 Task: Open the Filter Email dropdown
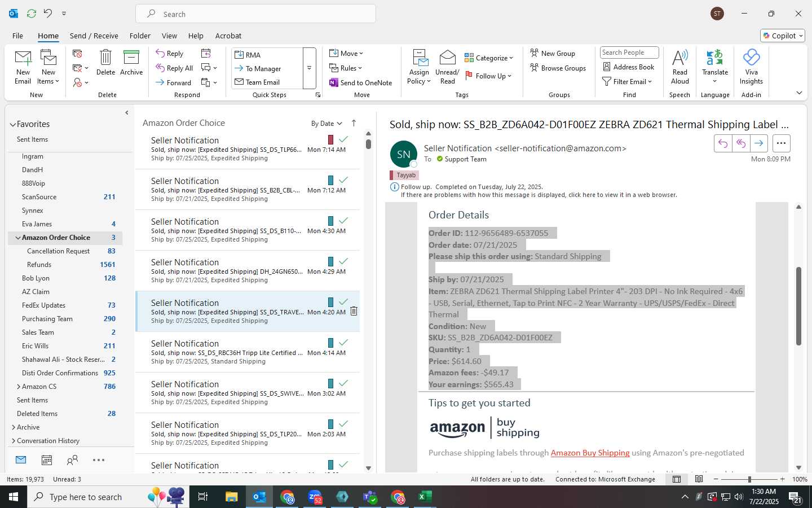[627, 81]
